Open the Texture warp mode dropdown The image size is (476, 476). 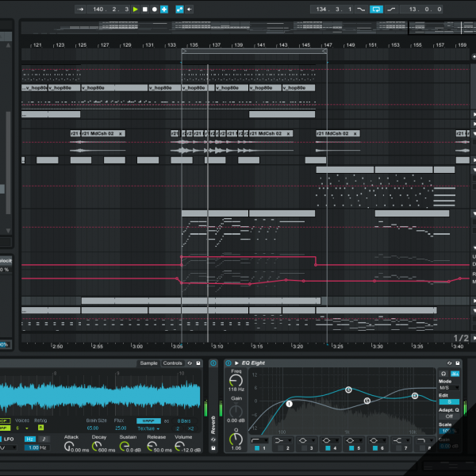pos(148,428)
